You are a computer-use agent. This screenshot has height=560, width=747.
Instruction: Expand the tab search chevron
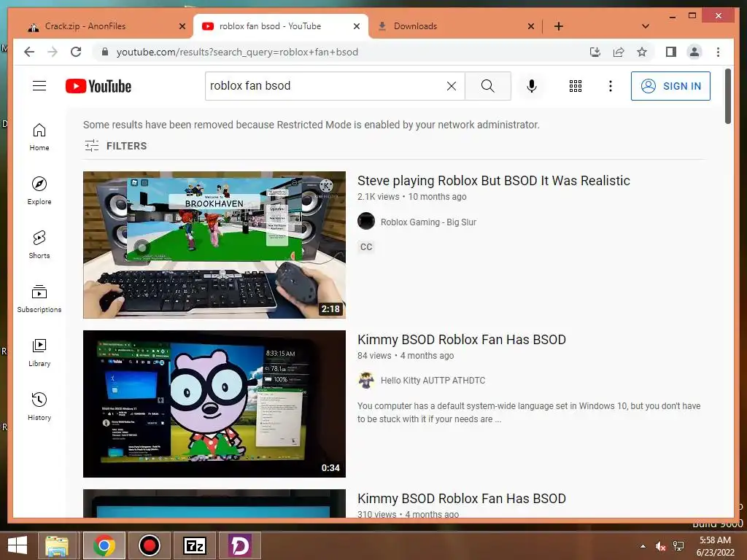tap(646, 26)
